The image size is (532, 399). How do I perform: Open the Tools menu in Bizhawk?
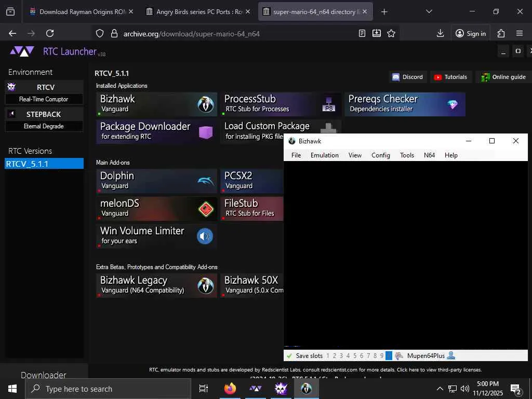coord(407,155)
